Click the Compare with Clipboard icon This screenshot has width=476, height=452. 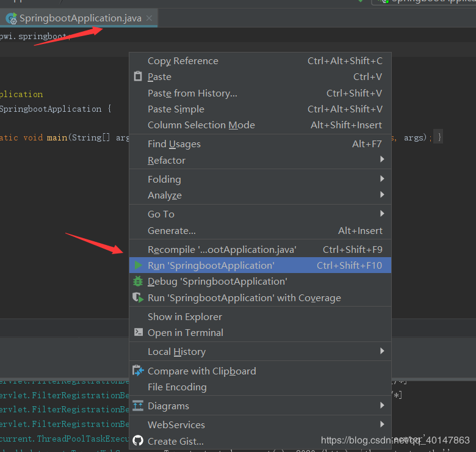point(138,371)
